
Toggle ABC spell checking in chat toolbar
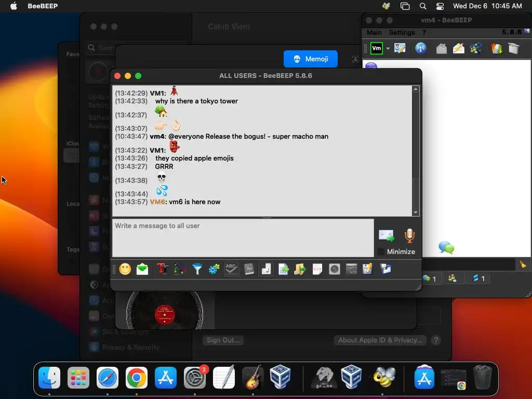231,270
